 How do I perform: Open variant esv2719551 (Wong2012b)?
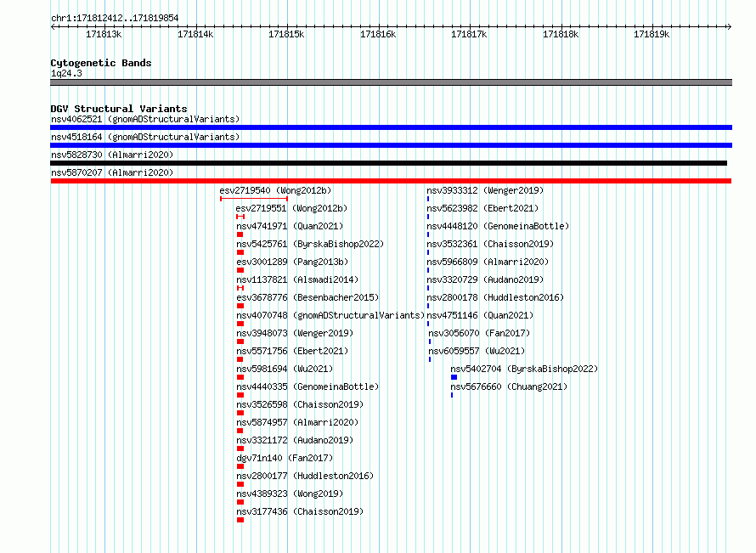pos(291,208)
